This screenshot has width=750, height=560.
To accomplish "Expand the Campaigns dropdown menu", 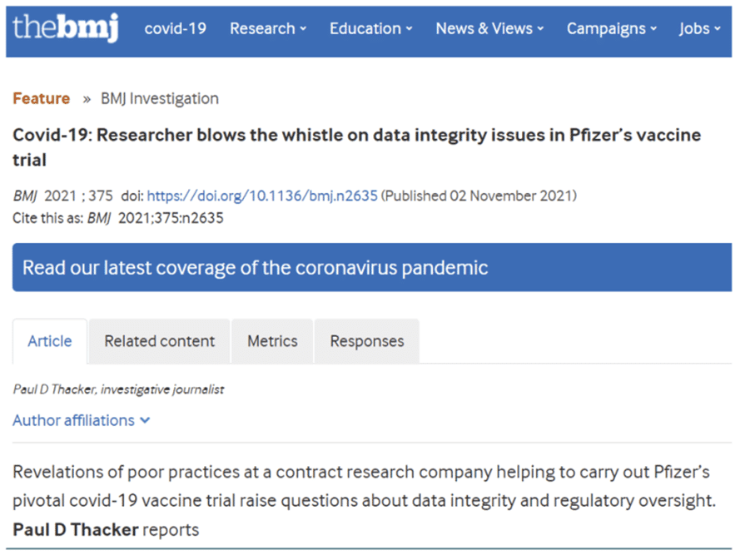I will point(612,28).
